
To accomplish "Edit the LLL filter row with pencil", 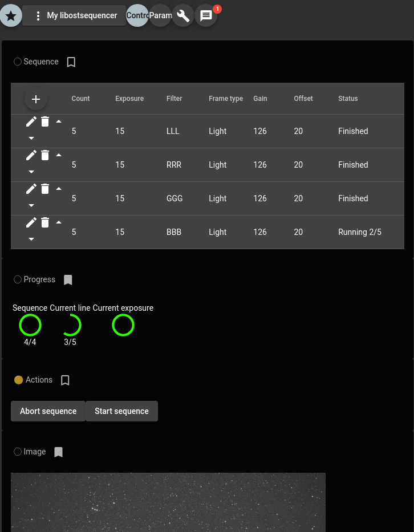I will (31, 121).
